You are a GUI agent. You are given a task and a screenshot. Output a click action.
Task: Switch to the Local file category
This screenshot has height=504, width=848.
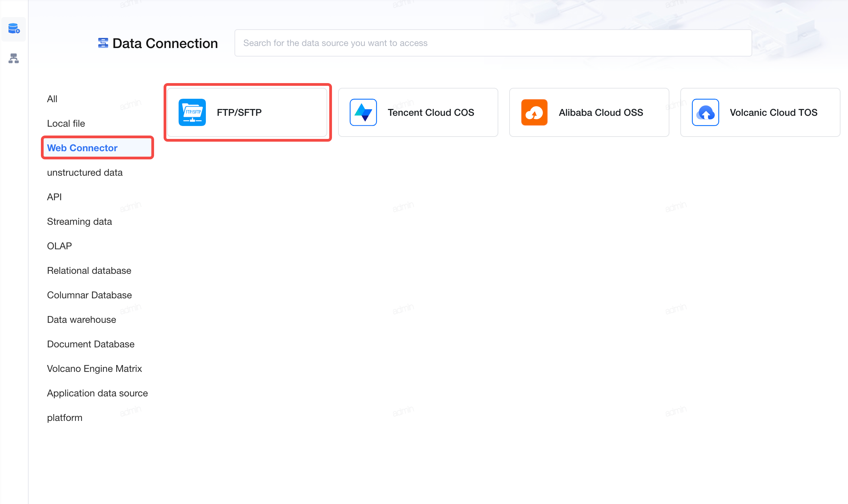66,123
